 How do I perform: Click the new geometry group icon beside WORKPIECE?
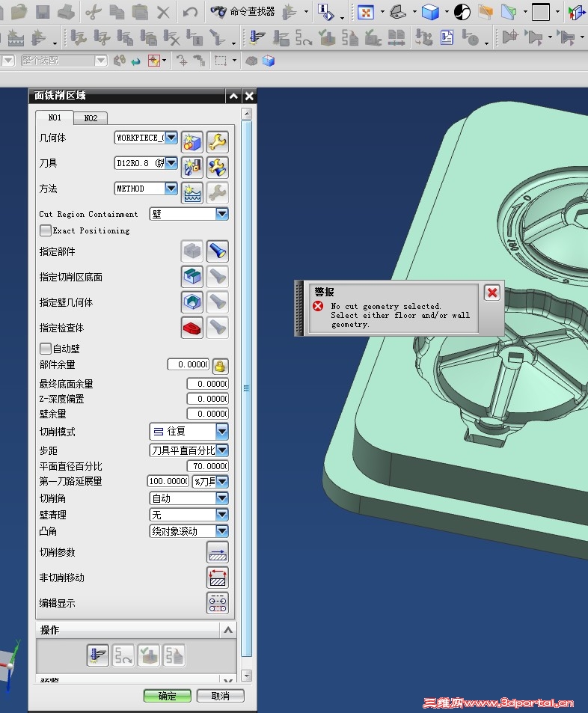[192, 142]
